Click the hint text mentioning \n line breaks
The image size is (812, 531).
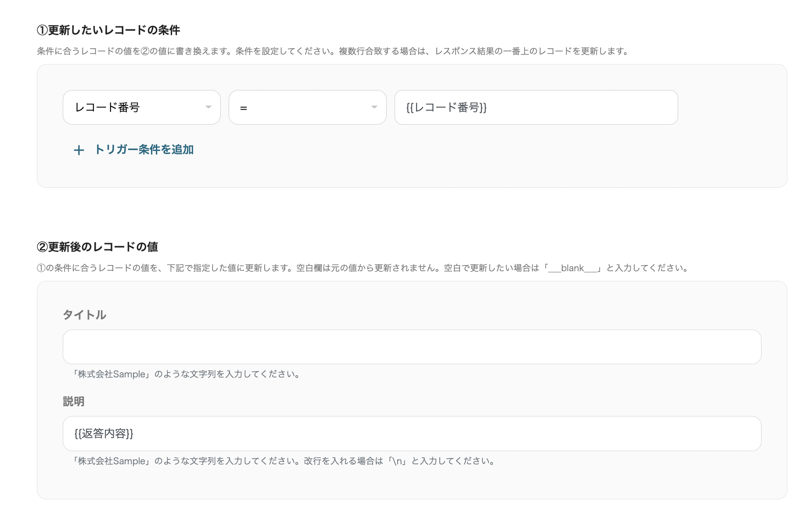284,461
